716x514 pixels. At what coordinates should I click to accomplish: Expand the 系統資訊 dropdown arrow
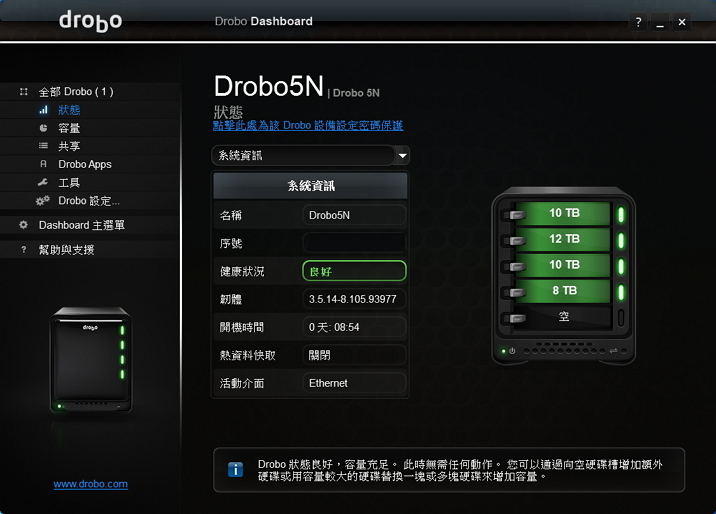coord(402,156)
